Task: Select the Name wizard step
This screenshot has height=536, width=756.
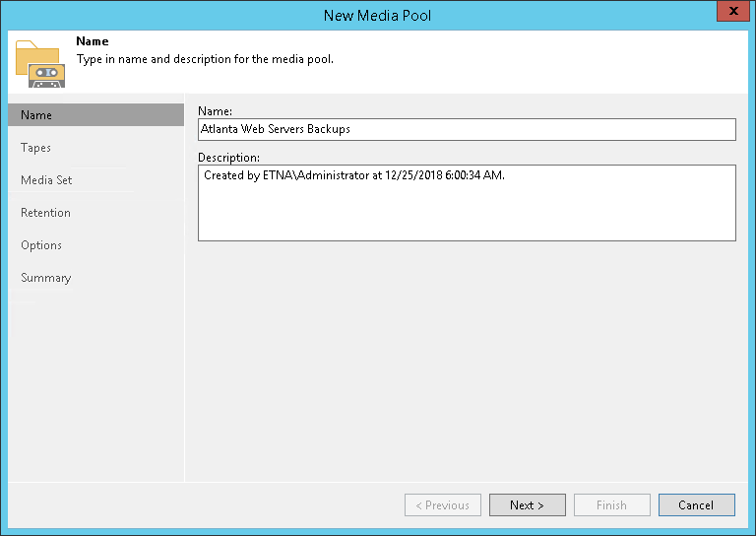Action: (x=36, y=115)
